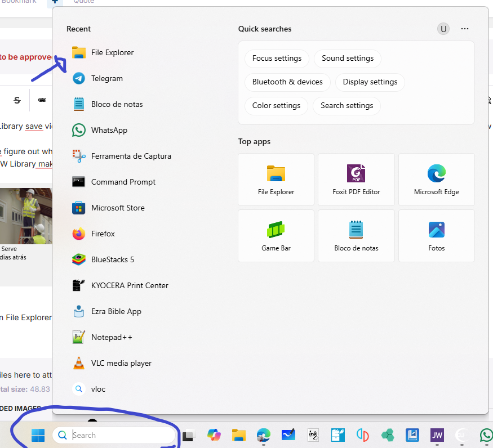The width and height of the screenshot is (493, 448).
Task: Open Copilot from the taskbar
Action: [x=214, y=435]
